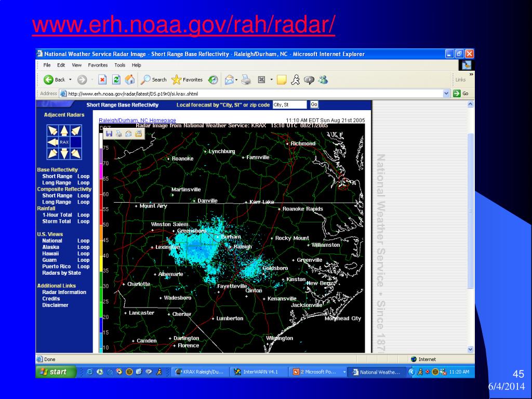Select the northwest adjacent radar arrow
The image size is (532, 399).
(x=52, y=130)
